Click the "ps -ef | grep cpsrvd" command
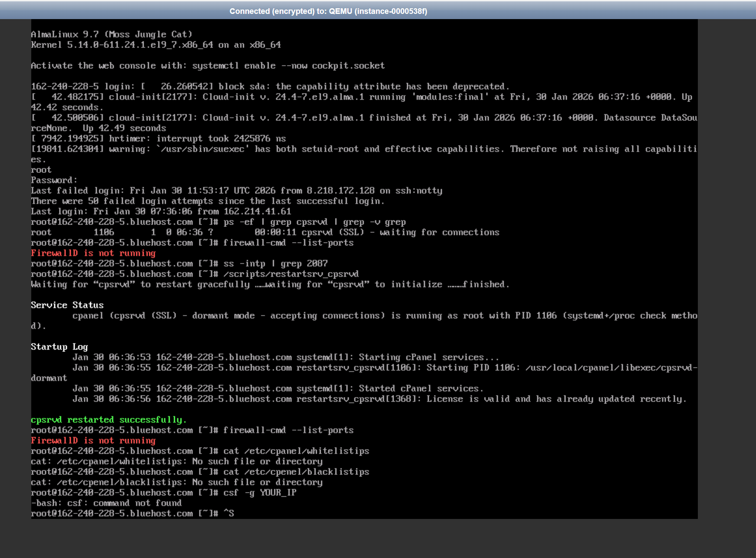This screenshot has height=558, width=756. click(315, 222)
